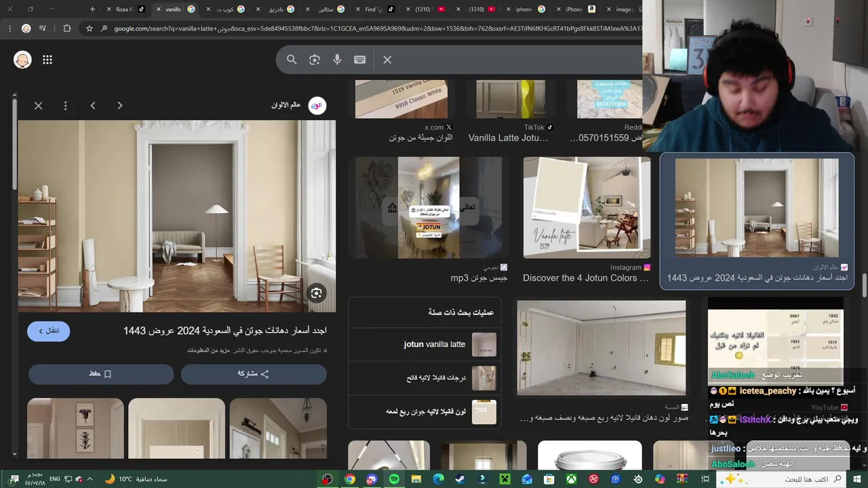868x488 pixels.
Task: Open the Google apps grid
Action: [47, 60]
